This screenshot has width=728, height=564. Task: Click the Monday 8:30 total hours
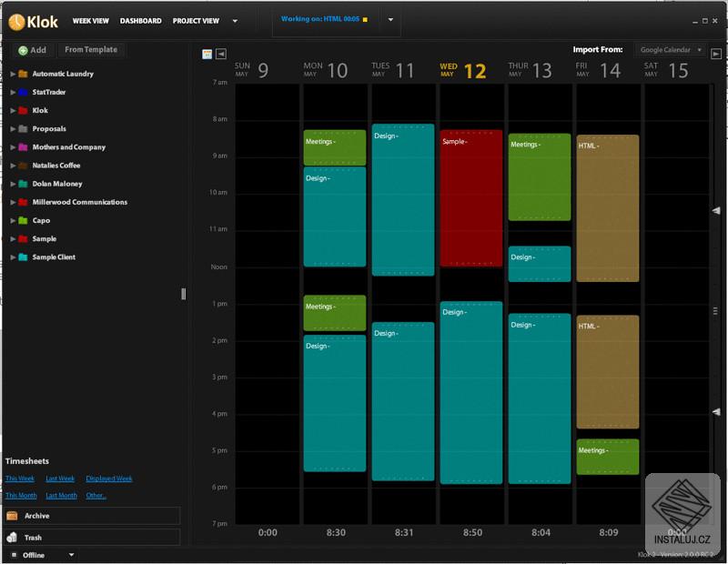pos(336,532)
